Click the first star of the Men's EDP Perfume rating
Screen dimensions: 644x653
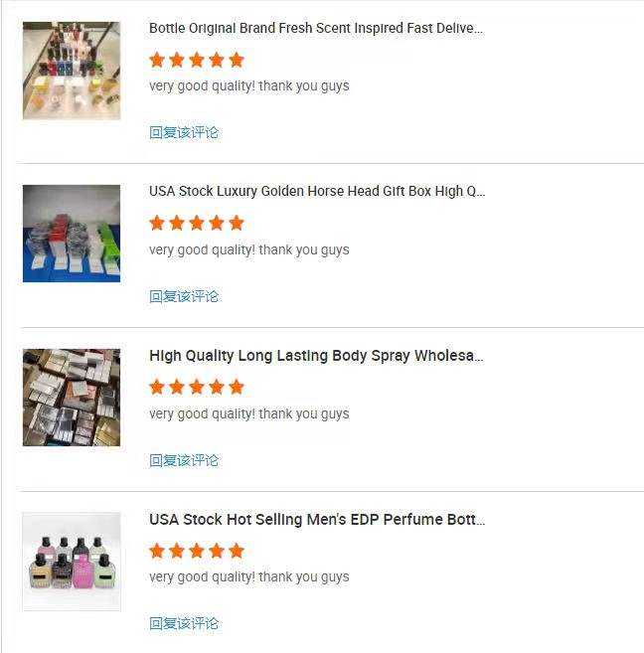[157, 551]
